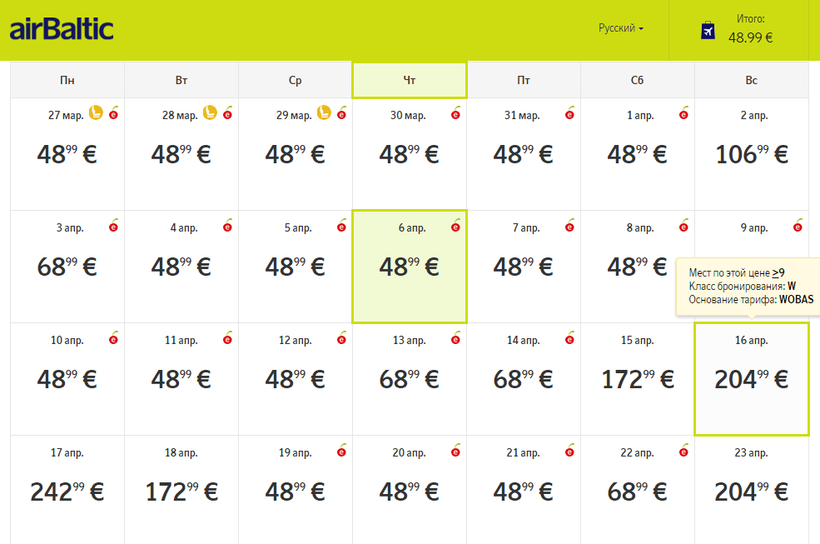
Task: Click the Итого 48.99 € total
Action: click(750, 29)
